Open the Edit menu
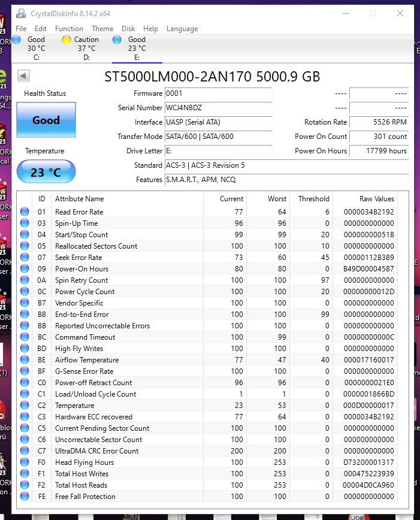The image size is (420, 520). point(41,29)
